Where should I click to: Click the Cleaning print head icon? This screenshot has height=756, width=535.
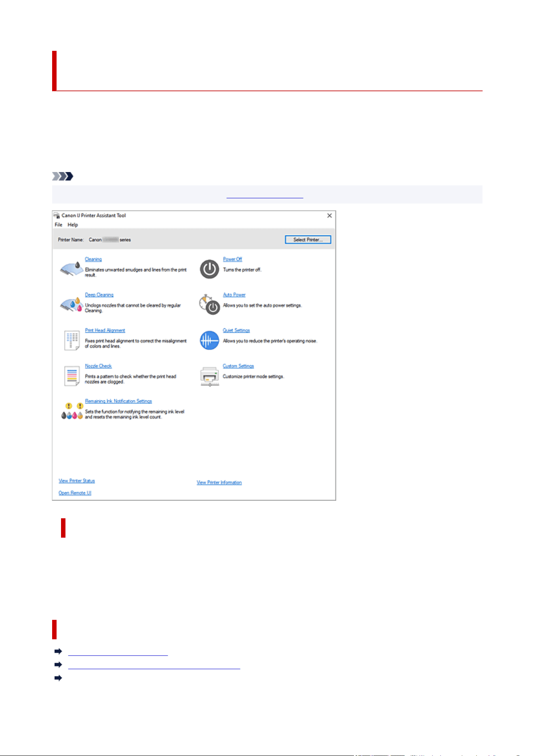[72, 269]
